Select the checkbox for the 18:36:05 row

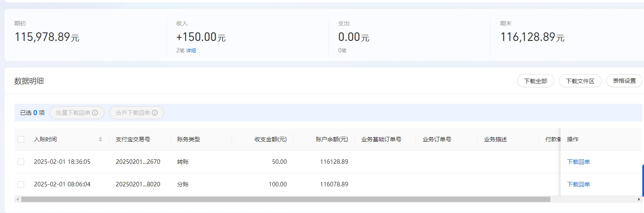(21, 162)
